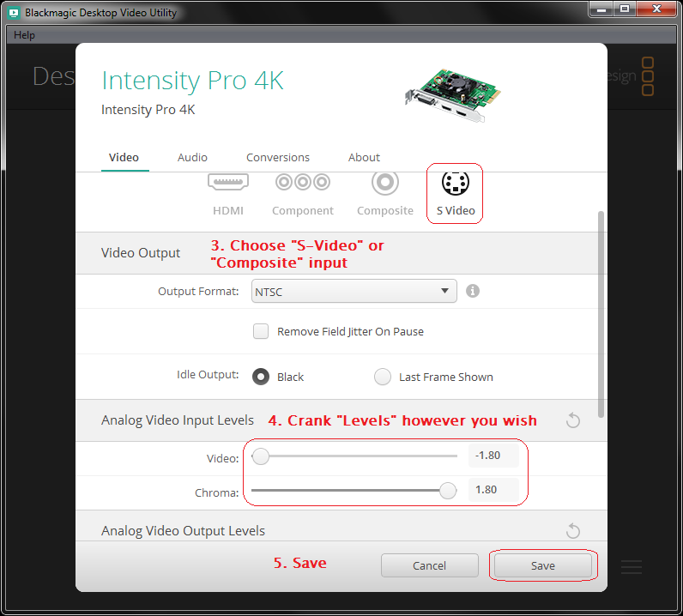The image size is (683, 616).
Task: Click the Chroma level slider handle
Action: point(448,491)
